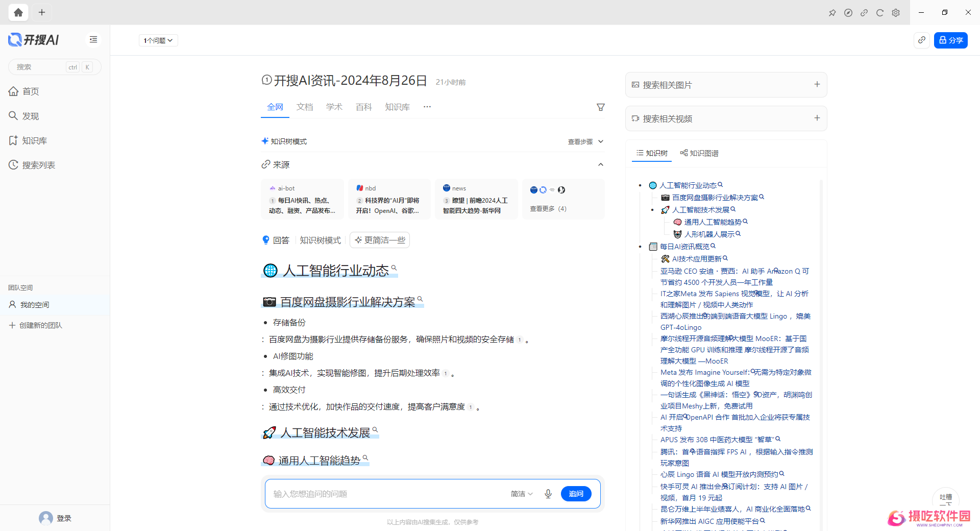Open the 1个问题 dropdown
980x531 pixels.
pyautogui.click(x=158, y=40)
